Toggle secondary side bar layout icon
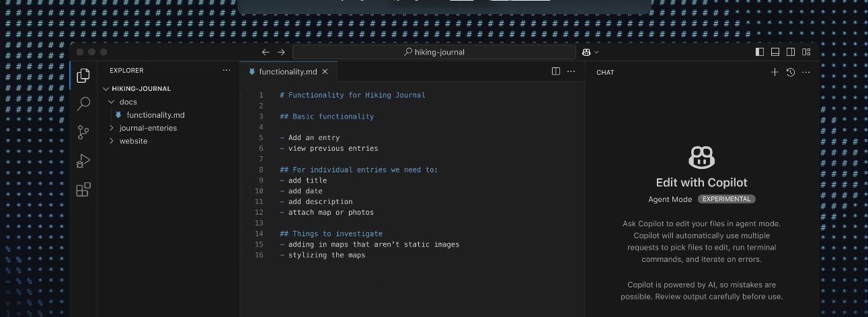The image size is (868, 317). coord(791,52)
